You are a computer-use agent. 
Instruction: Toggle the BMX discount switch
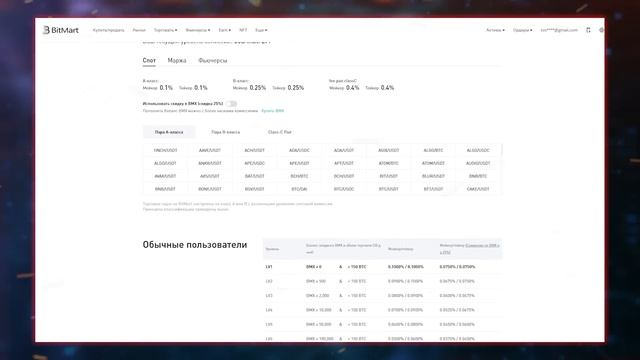pyautogui.click(x=231, y=104)
